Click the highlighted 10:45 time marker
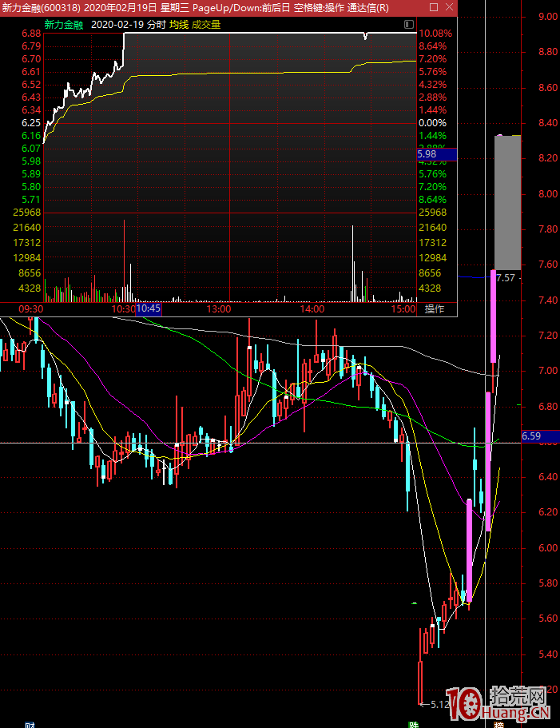This screenshot has height=728, width=560. click(x=149, y=308)
